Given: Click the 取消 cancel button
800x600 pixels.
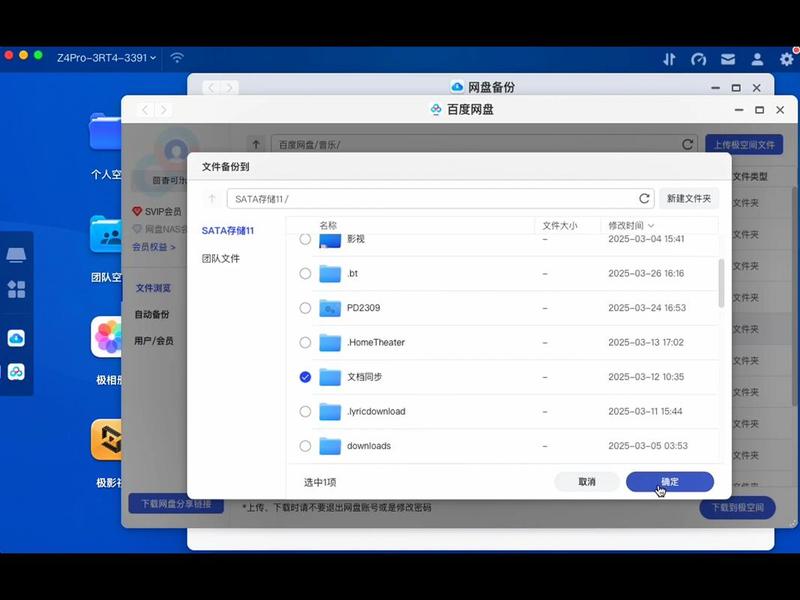Looking at the screenshot, I should pyautogui.click(x=587, y=482).
